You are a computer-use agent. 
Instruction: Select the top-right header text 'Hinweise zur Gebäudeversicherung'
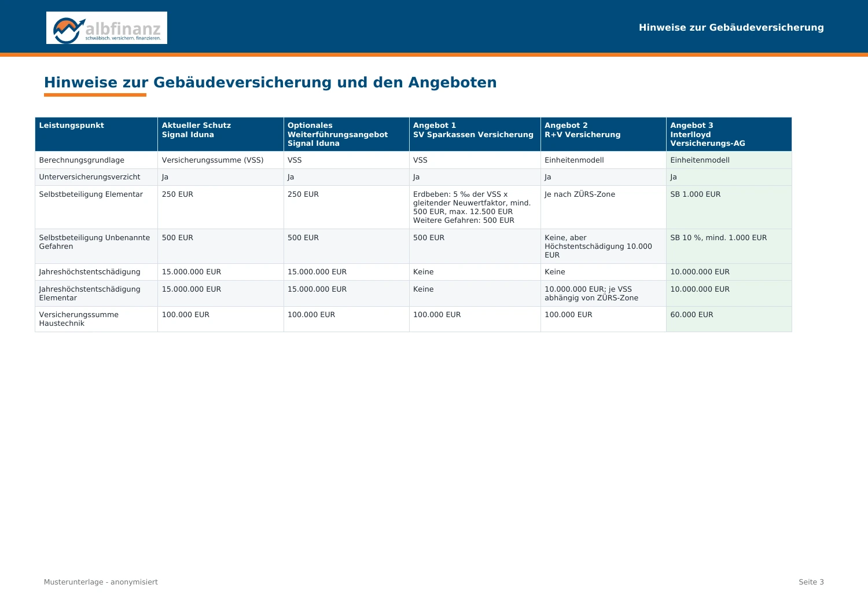click(x=731, y=27)
